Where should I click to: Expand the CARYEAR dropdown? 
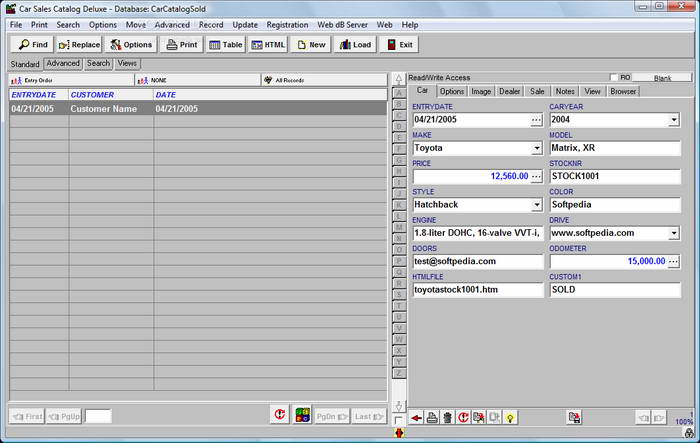click(674, 120)
